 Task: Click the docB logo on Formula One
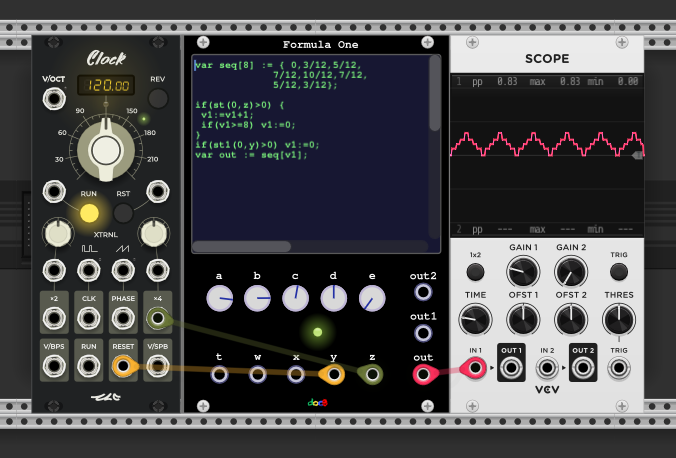tap(318, 403)
